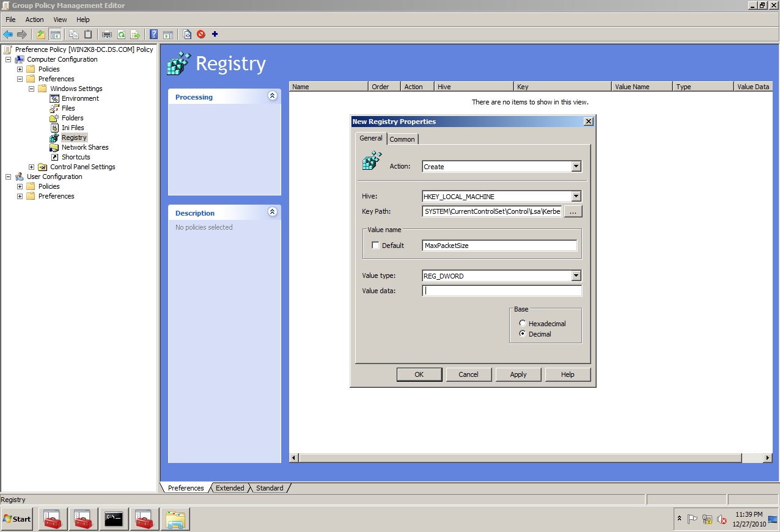Image resolution: width=780 pixels, height=532 pixels.
Task: Select Network Shares in the tree
Action: pos(85,147)
